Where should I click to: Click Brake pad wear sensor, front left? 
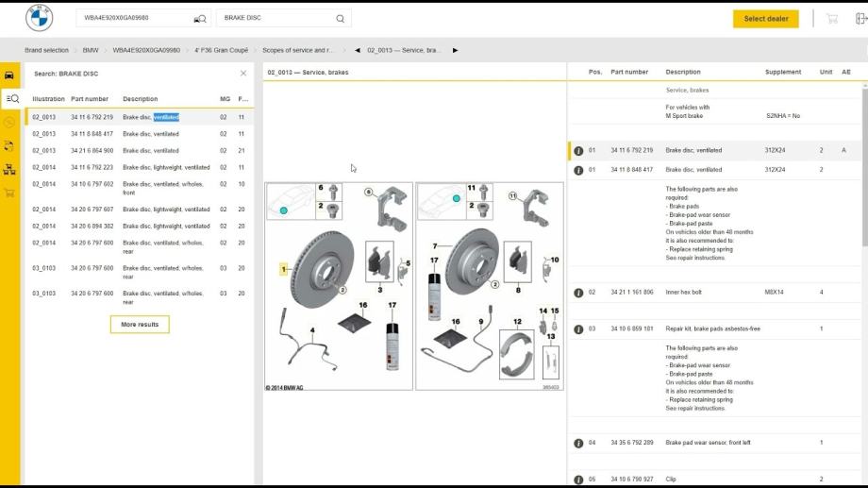pyautogui.click(x=708, y=443)
